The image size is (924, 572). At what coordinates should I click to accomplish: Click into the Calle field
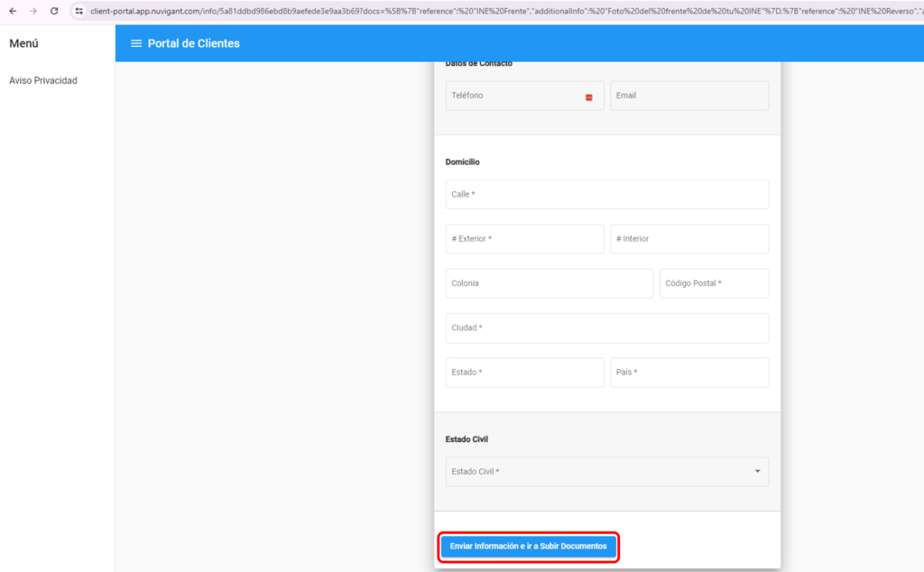point(607,194)
